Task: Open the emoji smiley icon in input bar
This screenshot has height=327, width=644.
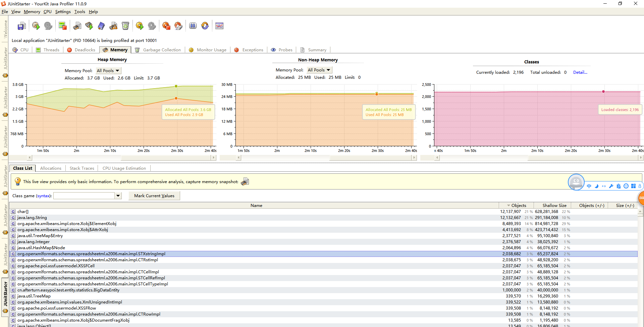Action: (626, 186)
